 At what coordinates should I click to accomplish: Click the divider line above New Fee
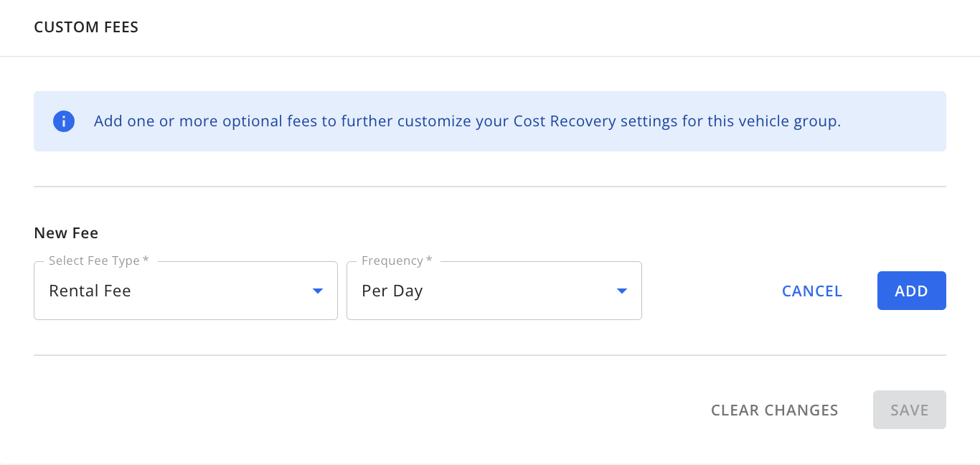(x=490, y=187)
